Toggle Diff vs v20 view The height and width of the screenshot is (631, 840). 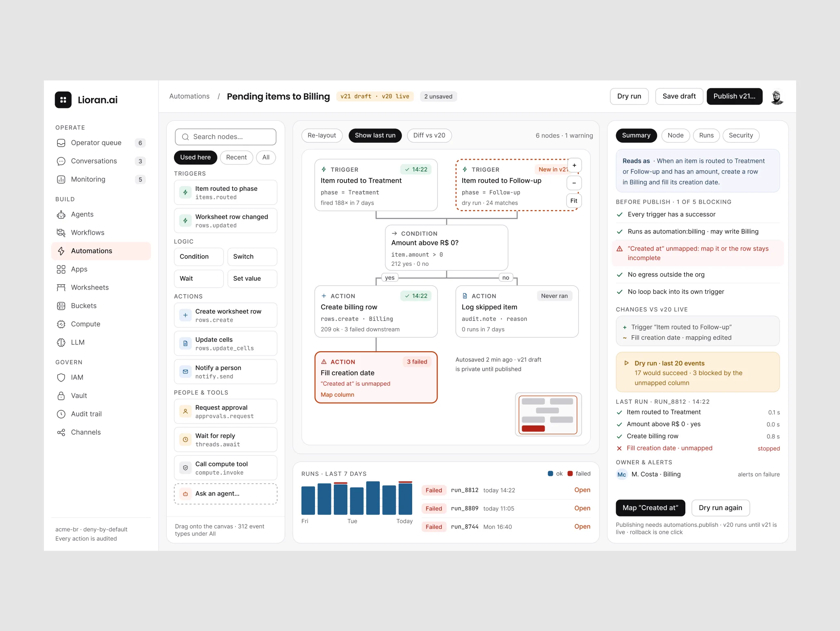point(429,135)
